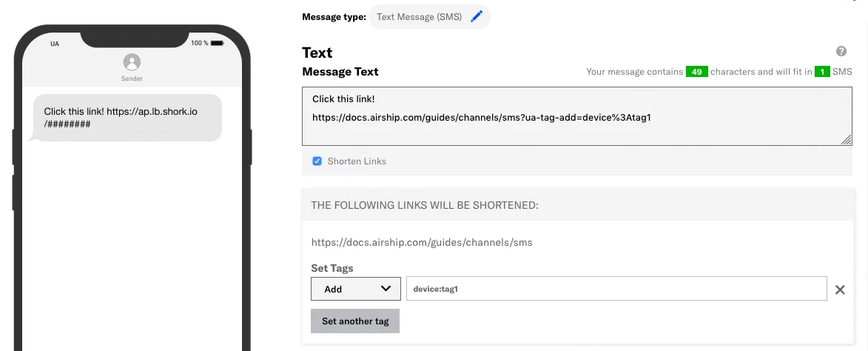Click the battery icon in phone status bar
The width and height of the screenshot is (868, 351).
pos(217,44)
